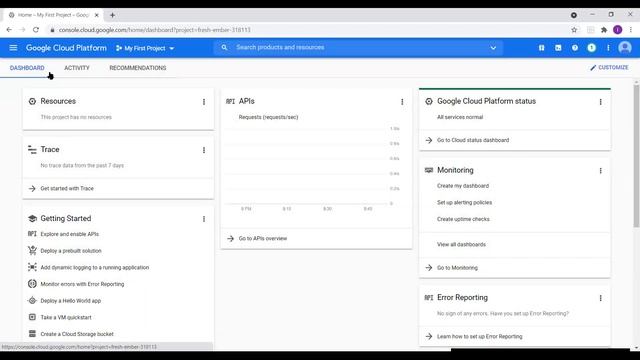Click Monitor errors with Error Reporting
This screenshot has width=640, height=360.
click(x=82, y=284)
